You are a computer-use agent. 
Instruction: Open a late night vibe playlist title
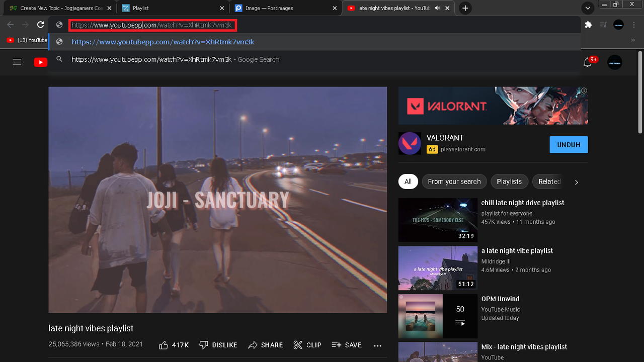pos(517,251)
